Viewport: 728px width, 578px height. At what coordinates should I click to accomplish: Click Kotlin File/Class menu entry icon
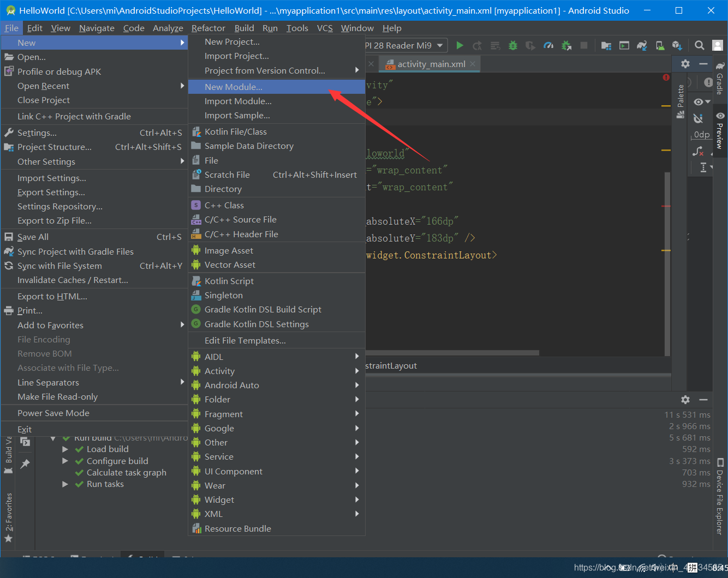(x=196, y=131)
